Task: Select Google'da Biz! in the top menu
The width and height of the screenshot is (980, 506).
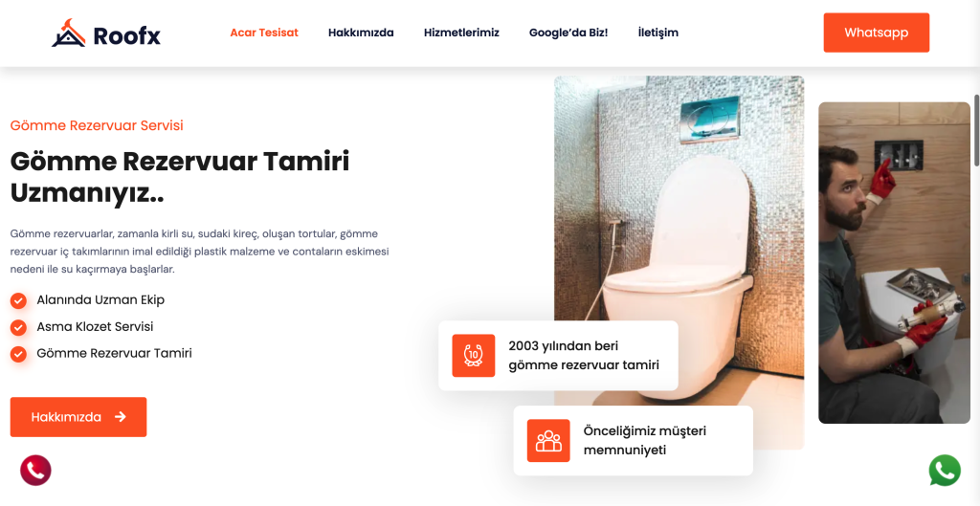Action: 568,33
